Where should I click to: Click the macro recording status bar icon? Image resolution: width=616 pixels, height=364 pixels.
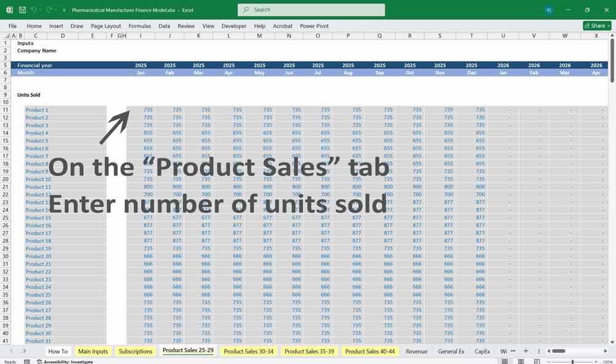coord(26,362)
